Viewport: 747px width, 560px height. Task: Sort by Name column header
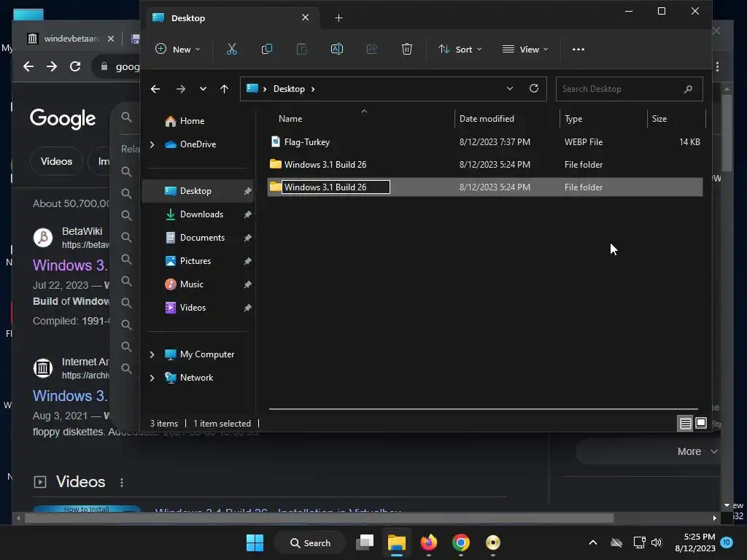click(x=290, y=119)
